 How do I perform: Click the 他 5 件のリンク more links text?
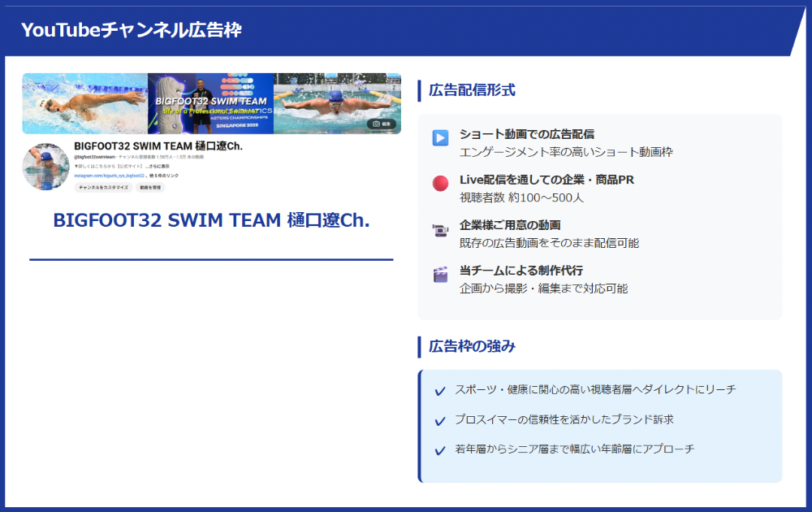click(164, 176)
